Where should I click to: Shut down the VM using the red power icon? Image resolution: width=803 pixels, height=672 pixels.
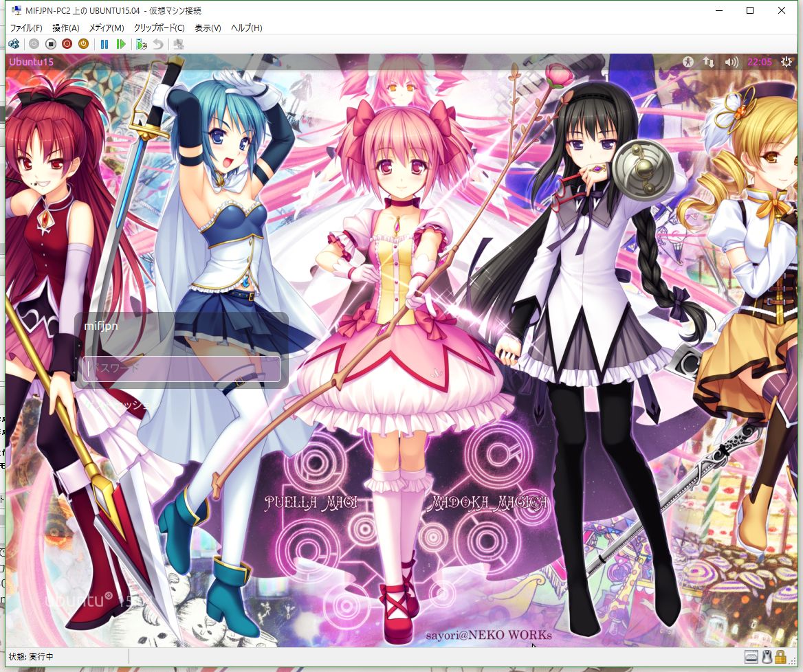click(67, 45)
